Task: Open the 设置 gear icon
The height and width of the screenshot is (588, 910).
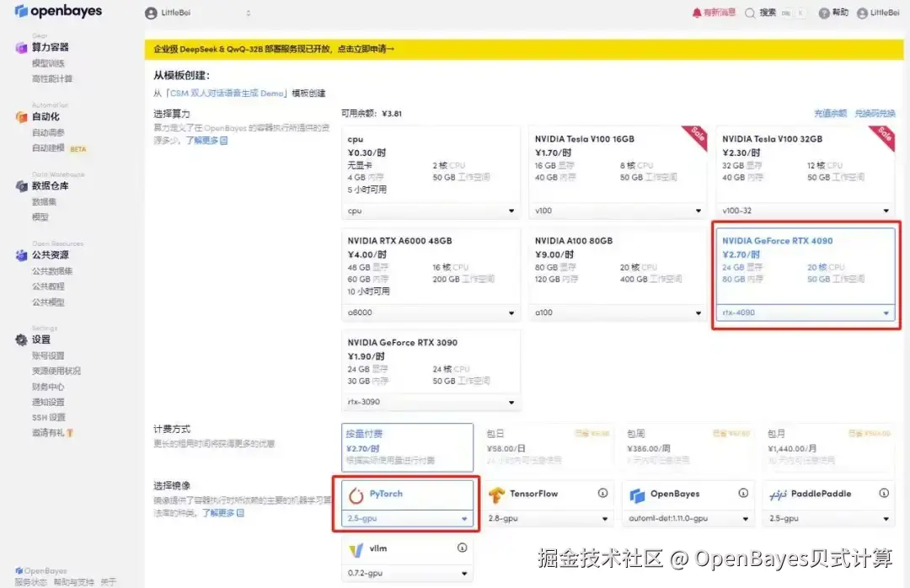Action: click(x=21, y=340)
